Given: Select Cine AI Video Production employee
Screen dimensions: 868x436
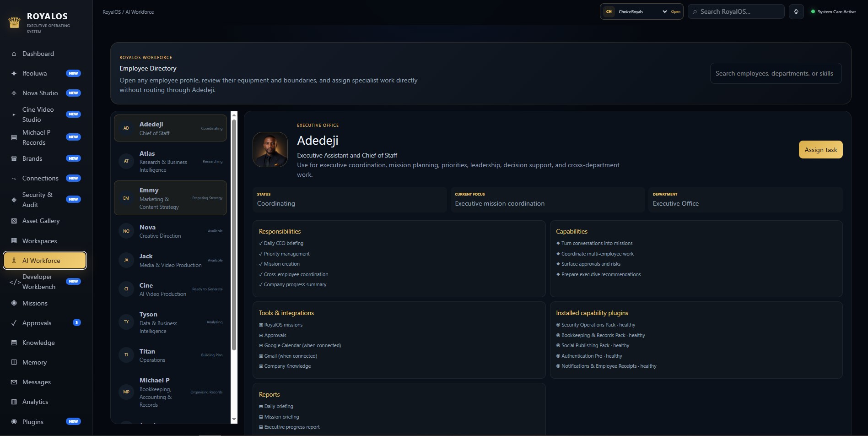Looking at the screenshot, I should tap(170, 289).
